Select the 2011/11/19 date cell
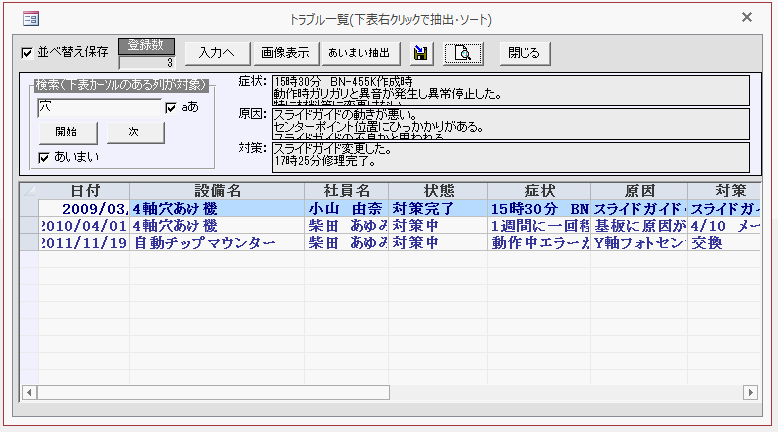 (84, 243)
